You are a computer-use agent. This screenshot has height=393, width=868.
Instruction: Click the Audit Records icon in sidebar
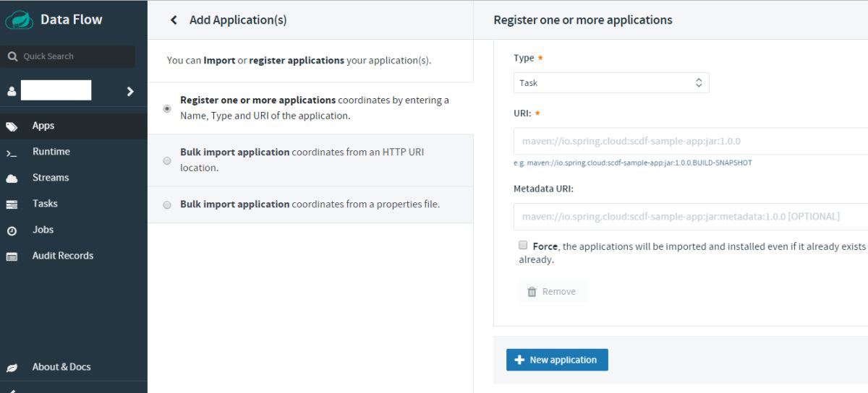tap(12, 256)
